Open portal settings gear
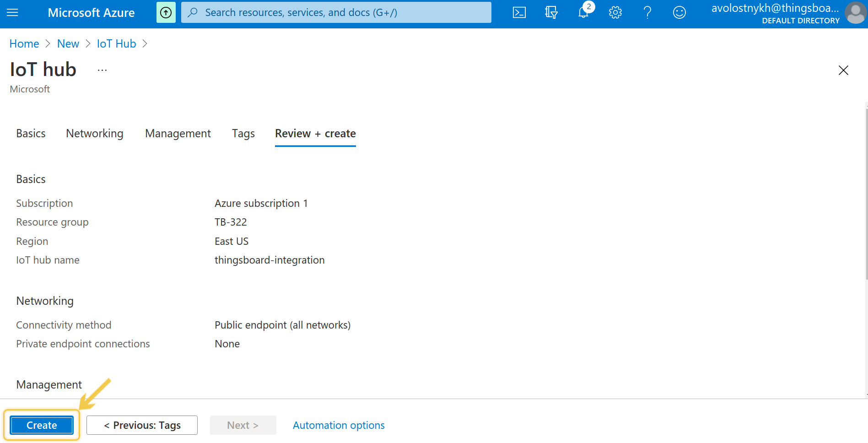 click(615, 12)
